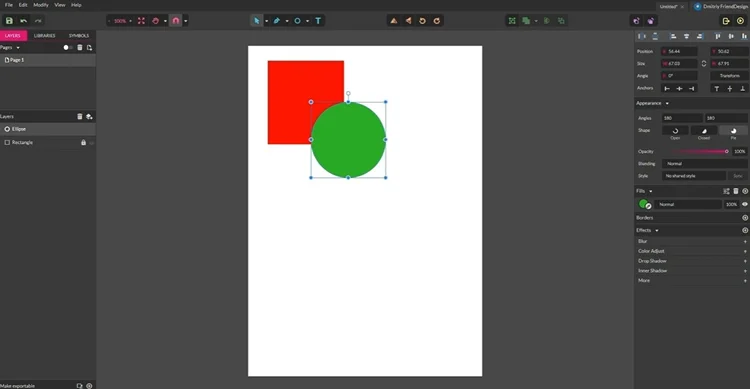Click the green fill color swatch
Viewport: 750px width, 389px height.
pos(643,204)
